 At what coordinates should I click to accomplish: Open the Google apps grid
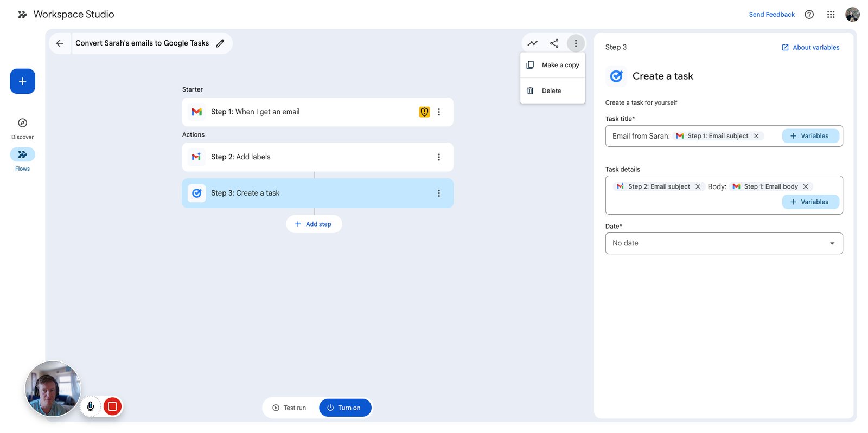(x=831, y=15)
